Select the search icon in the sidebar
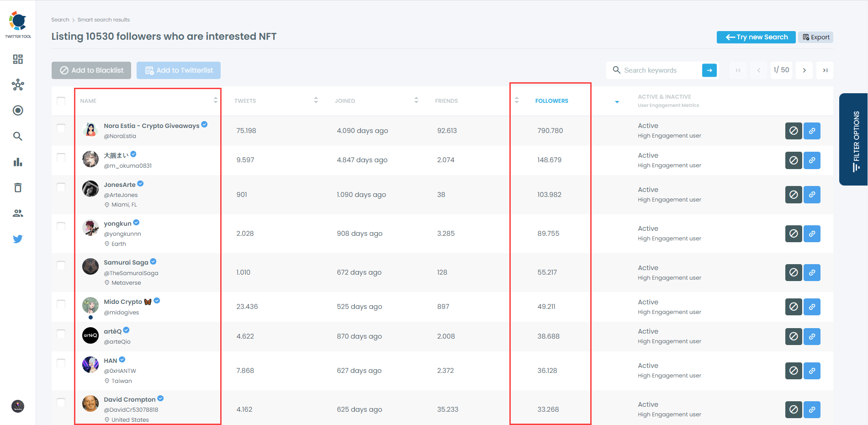Screen dimensions: 868x425 tap(18, 136)
